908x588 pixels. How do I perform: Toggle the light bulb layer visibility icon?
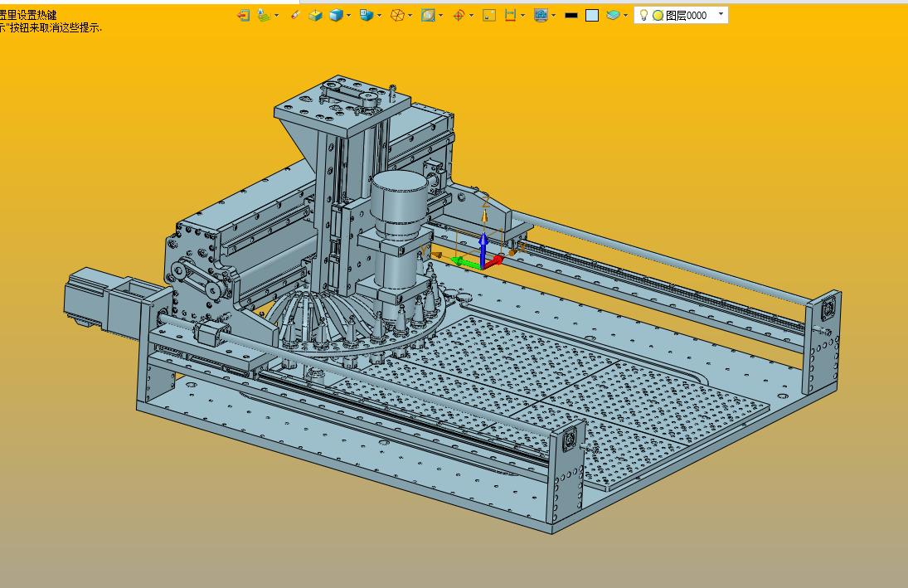[x=643, y=15]
